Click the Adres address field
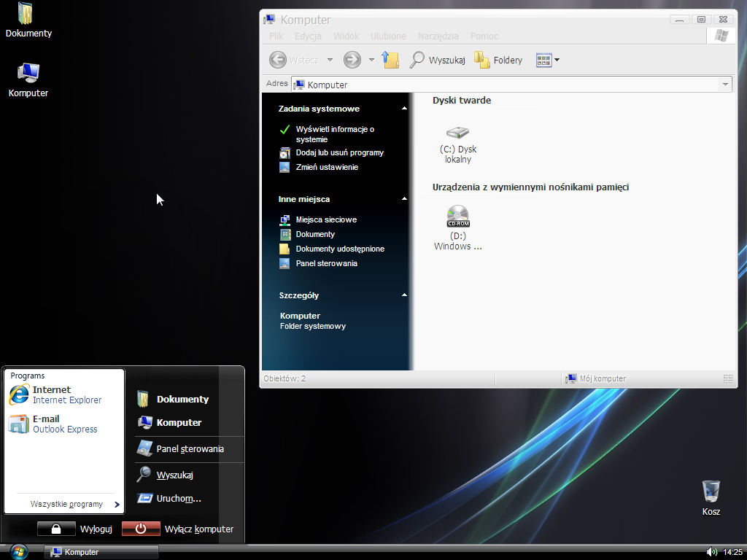 (x=511, y=85)
